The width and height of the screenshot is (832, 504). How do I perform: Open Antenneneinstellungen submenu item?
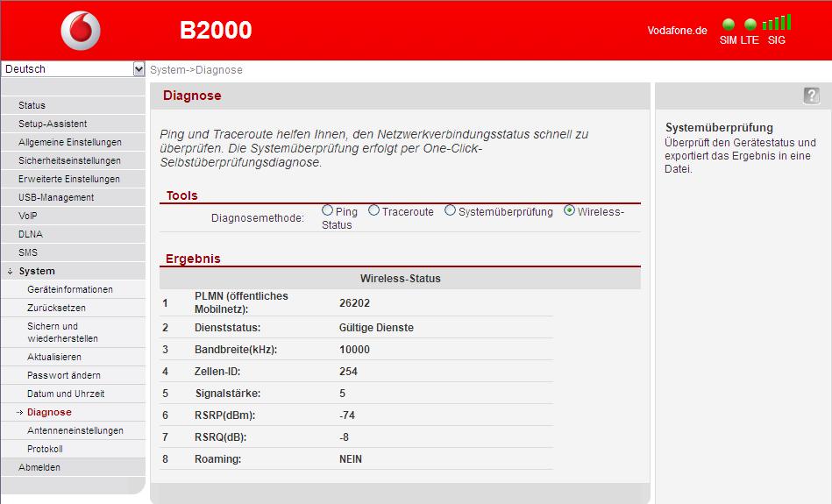tap(74, 430)
